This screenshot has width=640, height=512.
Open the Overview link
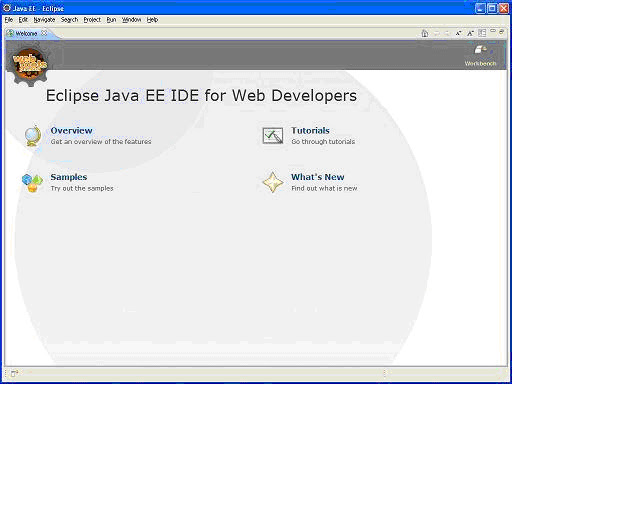pos(71,131)
